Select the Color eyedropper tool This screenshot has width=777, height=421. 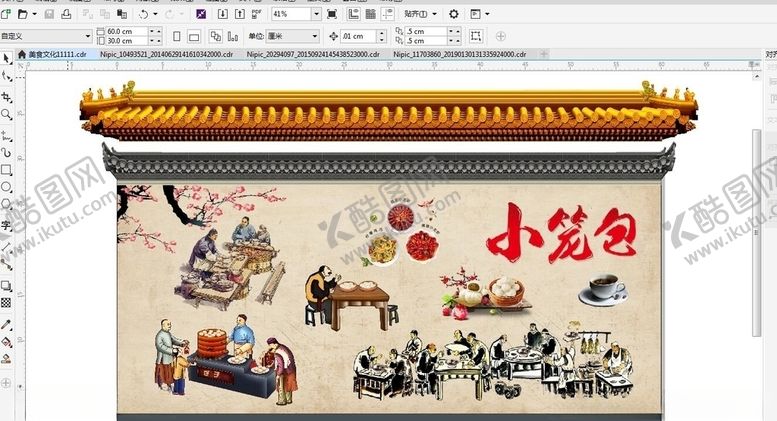6,325
